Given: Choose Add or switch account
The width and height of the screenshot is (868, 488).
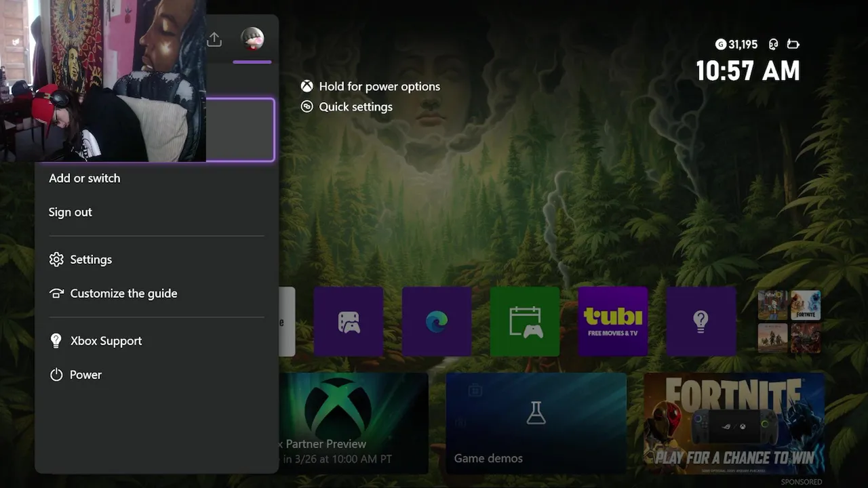Looking at the screenshot, I should point(85,178).
